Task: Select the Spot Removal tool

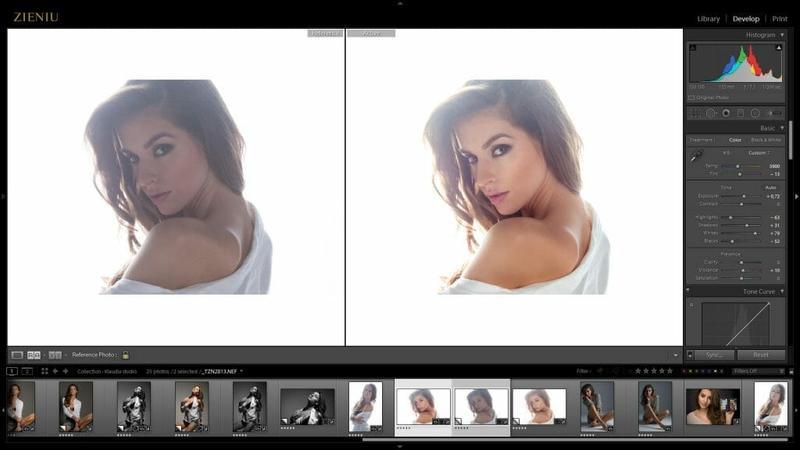Action: [x=710, y=113]
